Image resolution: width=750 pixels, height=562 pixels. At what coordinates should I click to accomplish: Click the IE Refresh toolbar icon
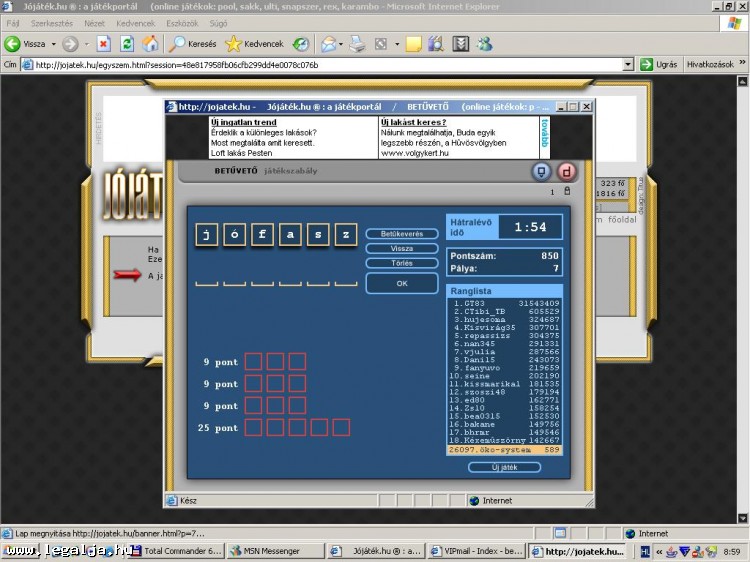pos(127,44)
